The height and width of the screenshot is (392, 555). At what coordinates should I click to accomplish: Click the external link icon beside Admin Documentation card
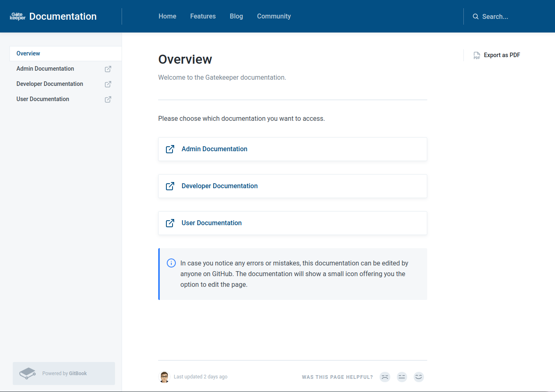click(x=170, y=149)
